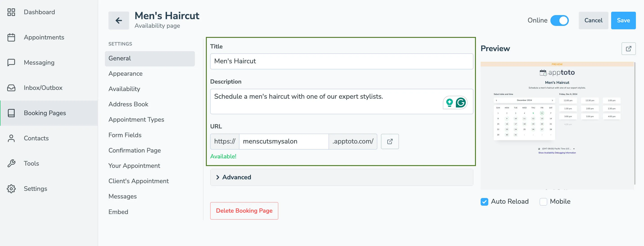644x246 pixels.
Task: Select the Appointments calendar icon
Action: [x=11, y=37]
